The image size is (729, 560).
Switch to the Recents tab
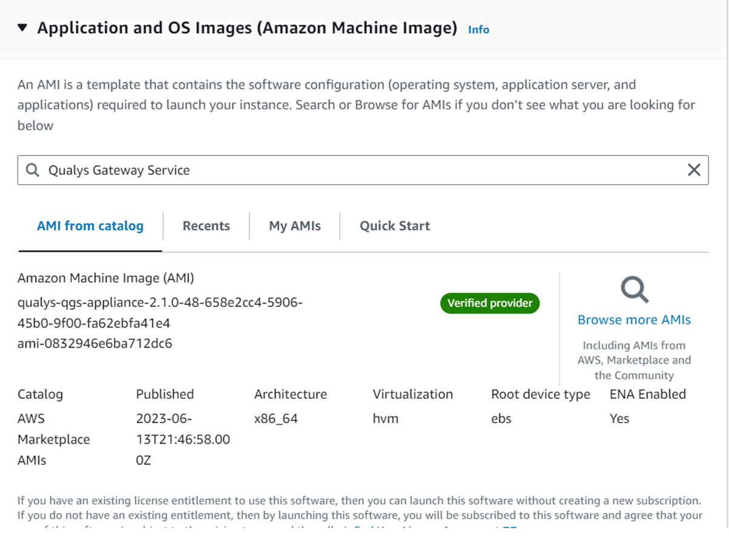[x=206, y=226]
